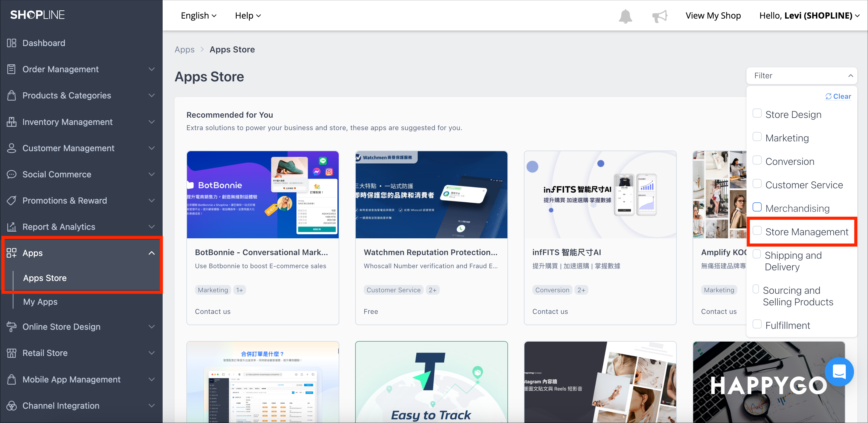The image size is (868, 423).
Task: Open Hello, Levi (SHOPLINE) account dropdown
Action: 809,16
